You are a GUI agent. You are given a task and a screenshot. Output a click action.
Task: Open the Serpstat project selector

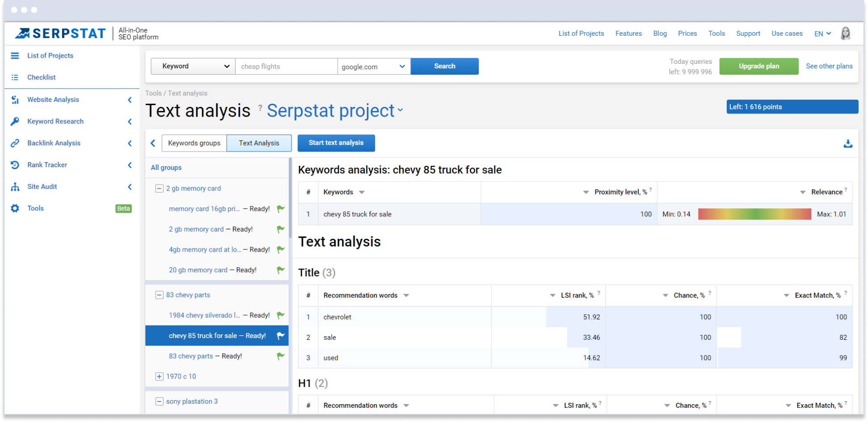(x=335, y=111)
